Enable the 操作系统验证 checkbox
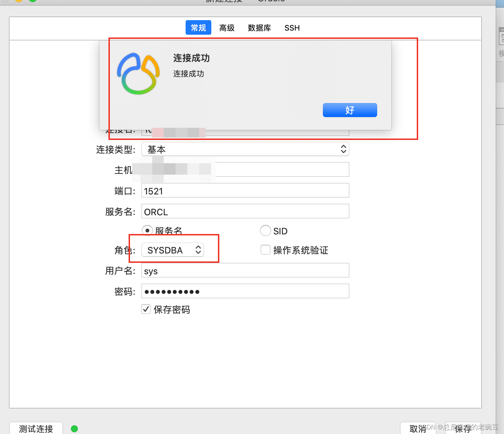504x434 pixels. [265, 250]
